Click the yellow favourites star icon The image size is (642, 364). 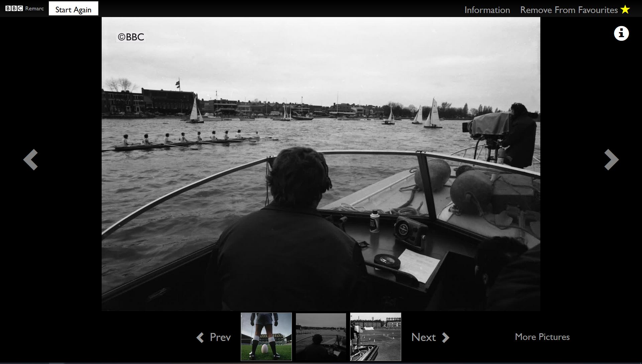(625, 10)
